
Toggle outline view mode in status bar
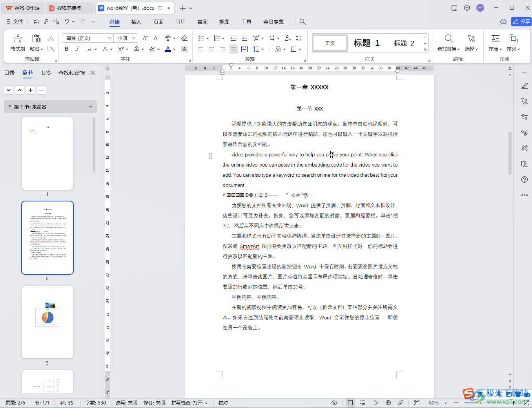click(x=363, y=403)
